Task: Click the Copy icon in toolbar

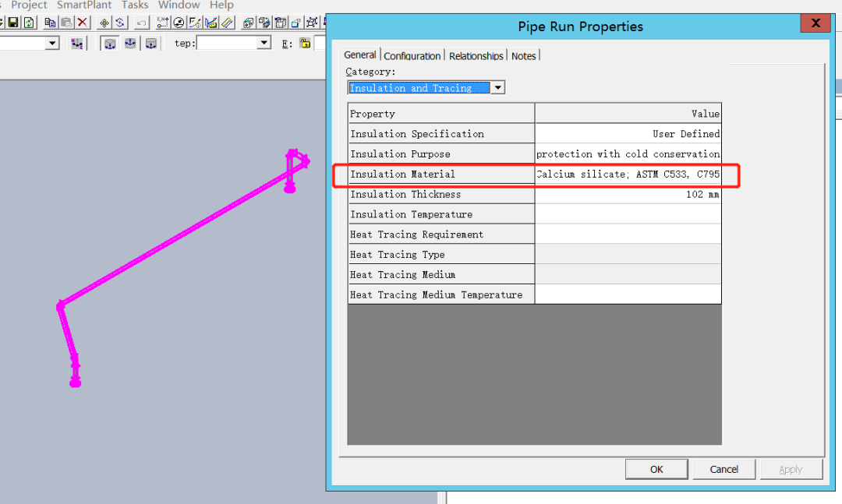Action: tap(51, 23)
